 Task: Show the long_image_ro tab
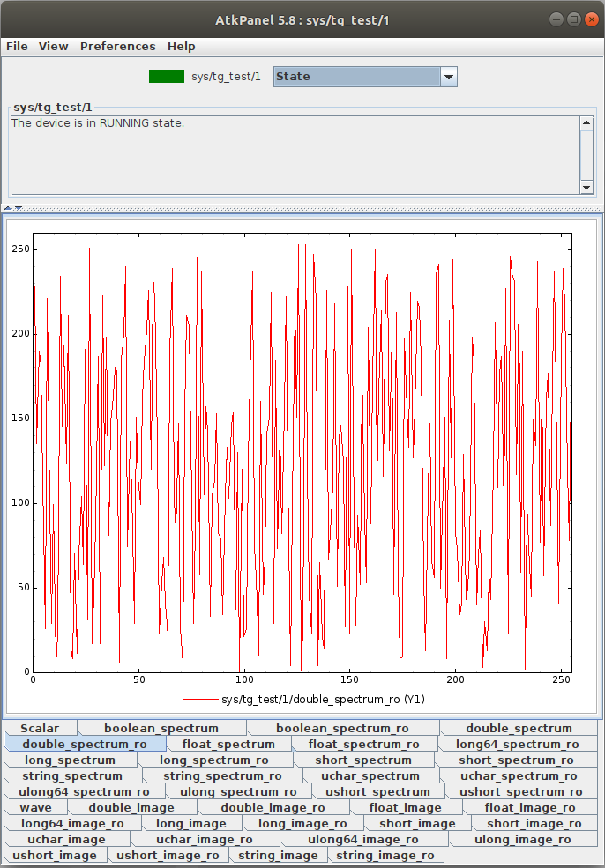click(x=302, y=824)
